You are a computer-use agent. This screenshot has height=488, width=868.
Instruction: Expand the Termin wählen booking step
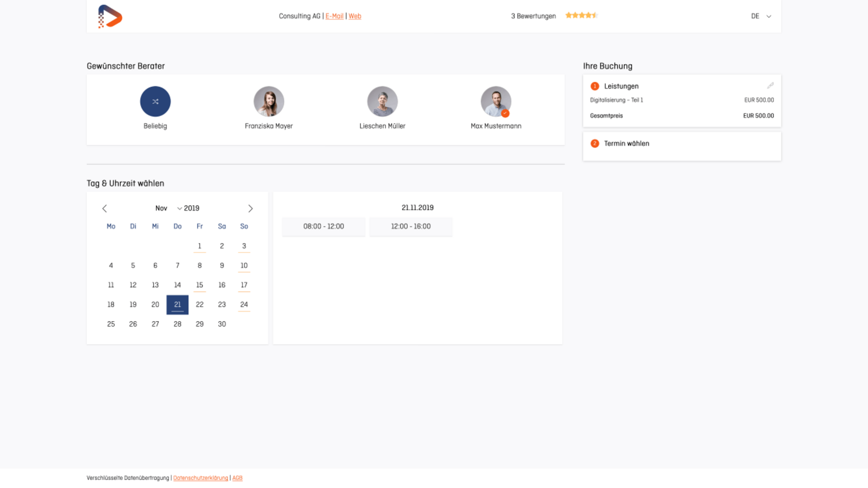[626, 143]
